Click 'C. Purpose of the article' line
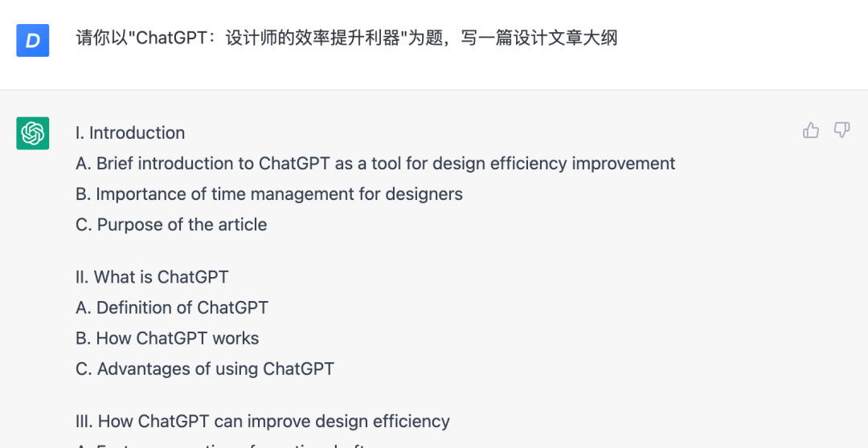The height and width of the screenshot is (448, 868). [171, 225]
